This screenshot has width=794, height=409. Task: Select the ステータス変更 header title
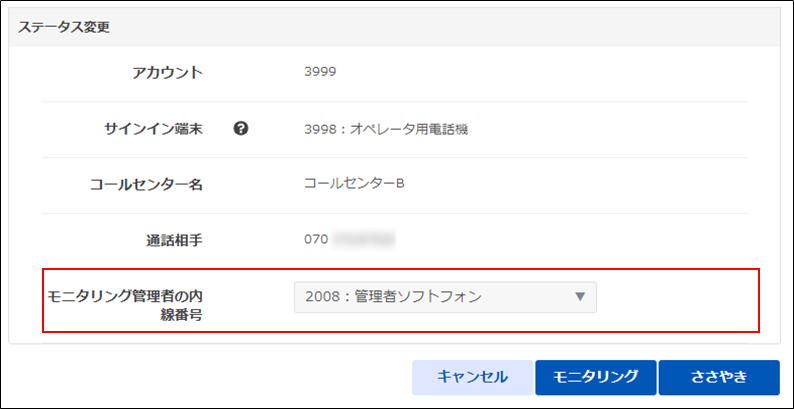[x=64, y=27]
